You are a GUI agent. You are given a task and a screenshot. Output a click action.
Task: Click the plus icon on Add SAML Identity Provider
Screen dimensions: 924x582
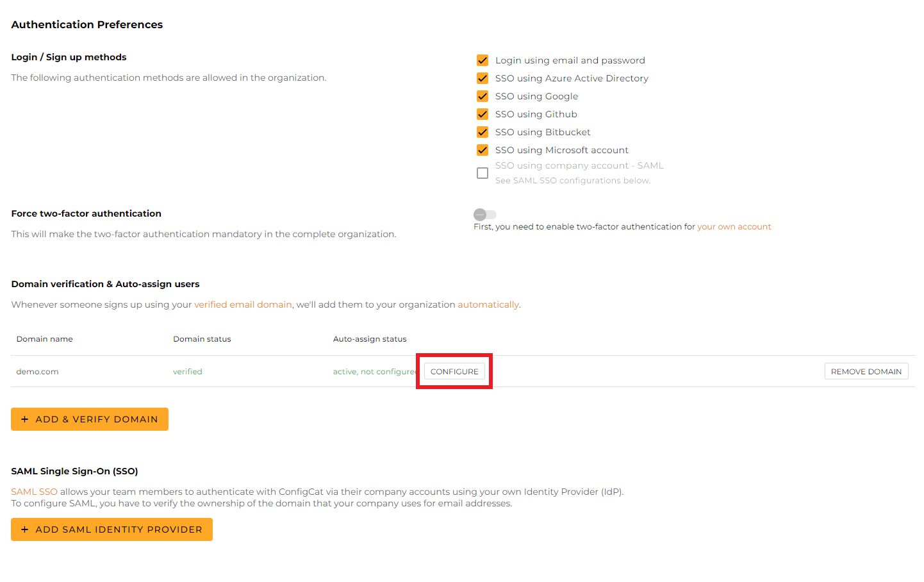[x=25, y=529]
